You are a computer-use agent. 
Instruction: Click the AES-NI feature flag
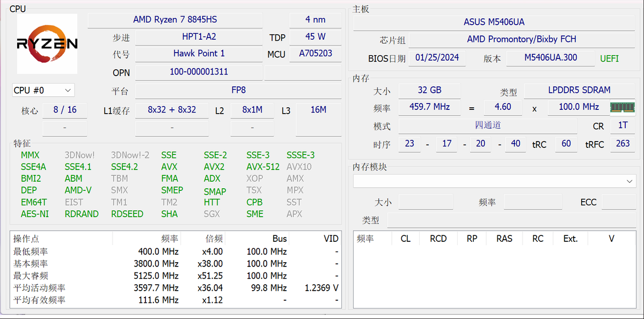[x=35, y=214]
